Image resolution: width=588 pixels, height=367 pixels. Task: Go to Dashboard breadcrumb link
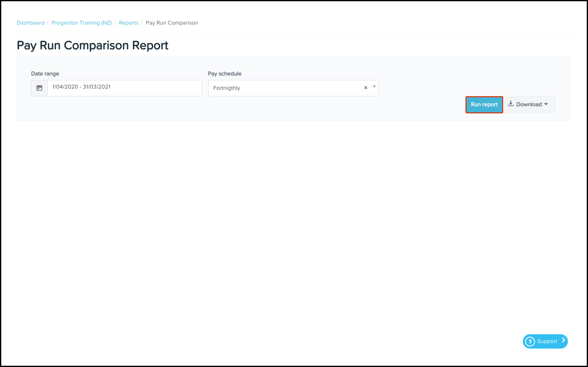31,23
